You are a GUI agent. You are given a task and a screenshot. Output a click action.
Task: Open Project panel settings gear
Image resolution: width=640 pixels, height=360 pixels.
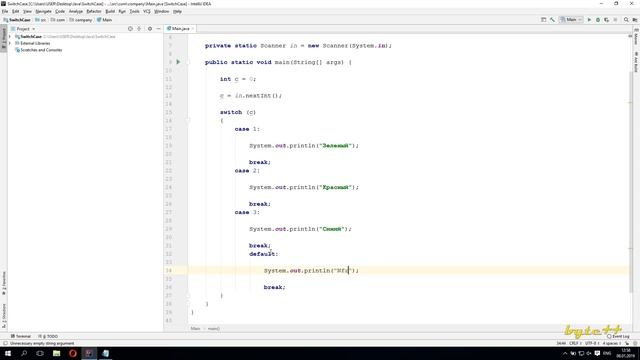pyautogui.click(x=150, y=29)
